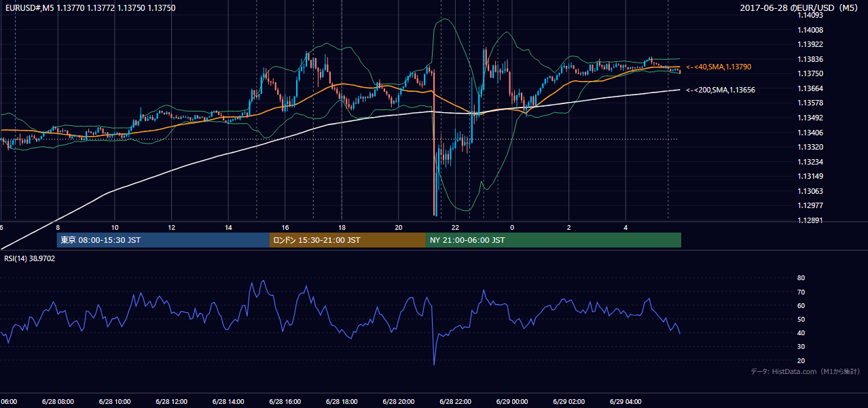
Task: Click the HistData.com data source credit
Action: (x=805, y=371)
